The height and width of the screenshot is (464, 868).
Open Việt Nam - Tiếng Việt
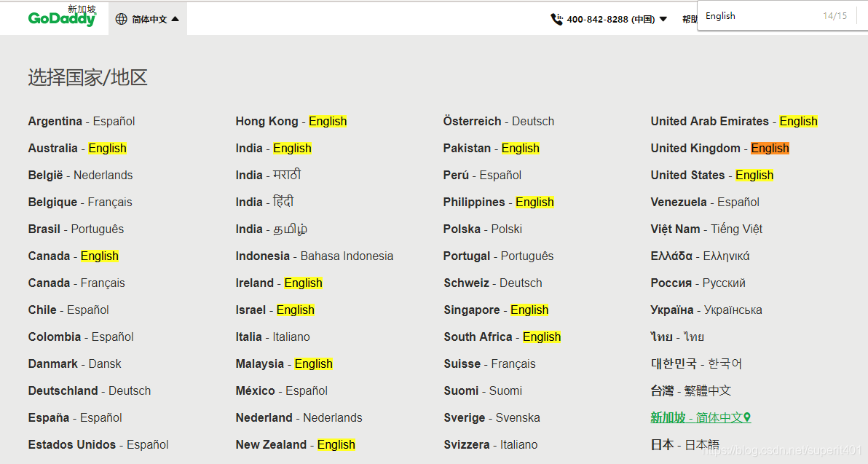coord(707,229)
